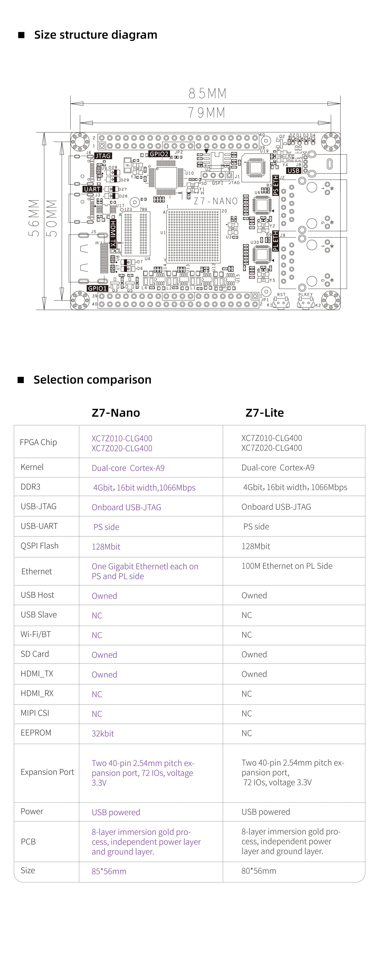The height and width of the screenshot is (980, 379).
Task: Click the JTAG label on the board diagram
Action: pyautogui.click(x=103, y=156)
